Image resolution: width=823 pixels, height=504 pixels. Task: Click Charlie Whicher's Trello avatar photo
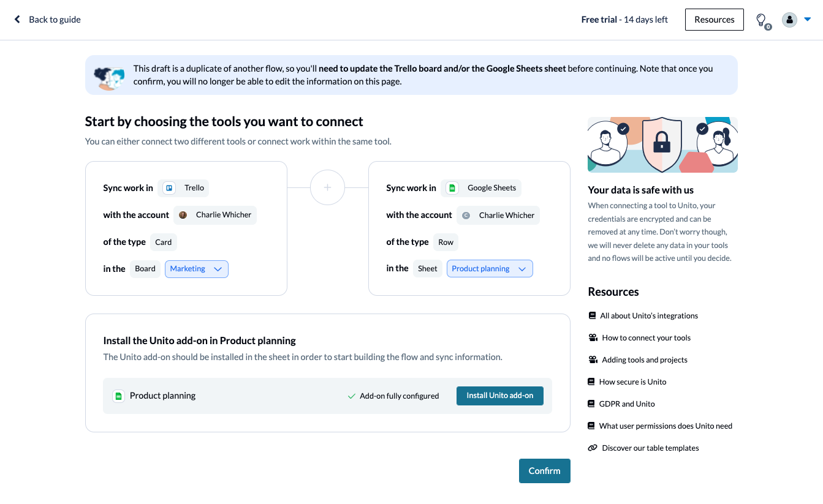(x=183, y=215)
